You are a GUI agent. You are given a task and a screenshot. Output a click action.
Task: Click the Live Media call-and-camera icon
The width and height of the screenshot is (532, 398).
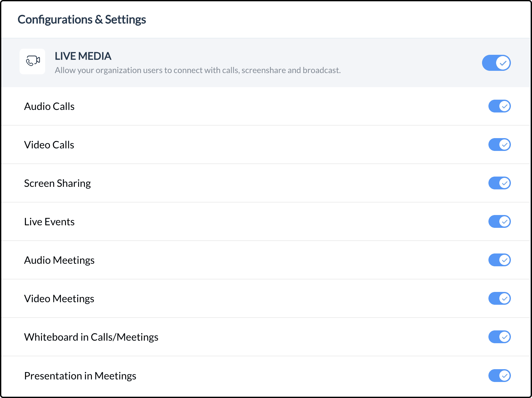tap(32, 61)
